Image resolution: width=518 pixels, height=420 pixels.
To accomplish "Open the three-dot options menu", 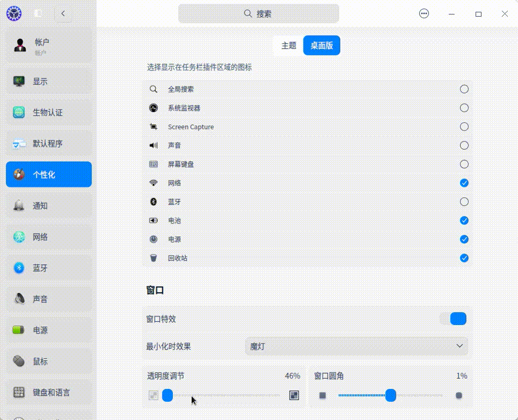I will point(424,13).
